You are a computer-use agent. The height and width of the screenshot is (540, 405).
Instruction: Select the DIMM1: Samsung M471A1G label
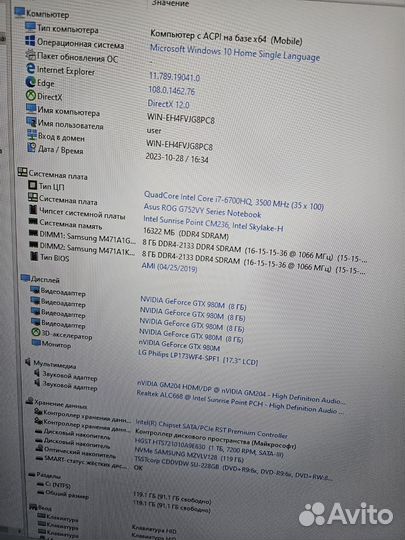(87, 237)
